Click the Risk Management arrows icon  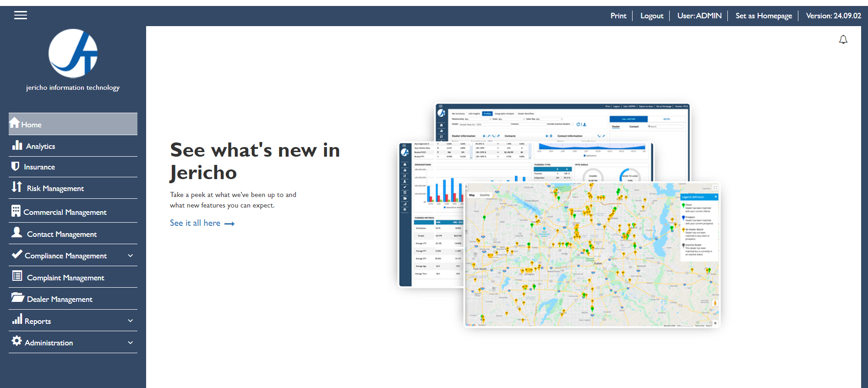(17, 187)
